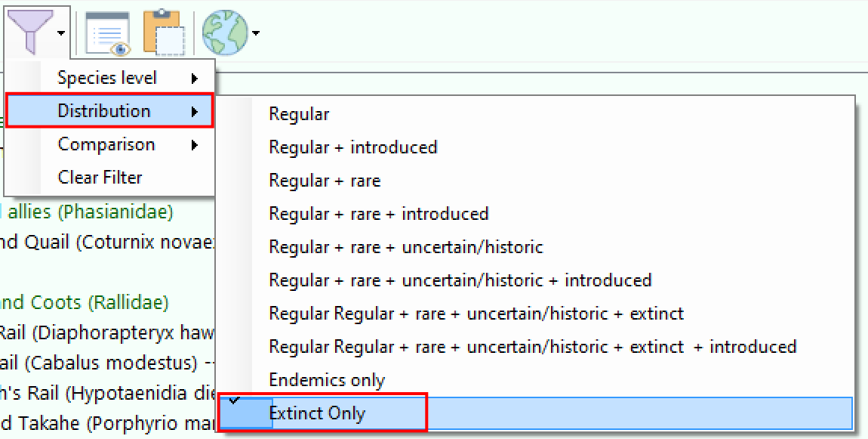Screen dimensions: 868x439
Task: Choose the option ending in extinct + introduced
Action: 533,347
